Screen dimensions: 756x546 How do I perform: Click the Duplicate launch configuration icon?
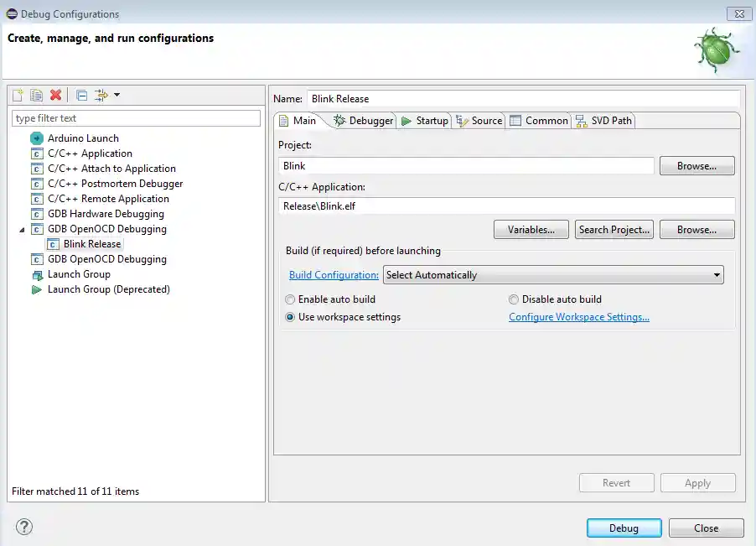(x=36, y=96)
